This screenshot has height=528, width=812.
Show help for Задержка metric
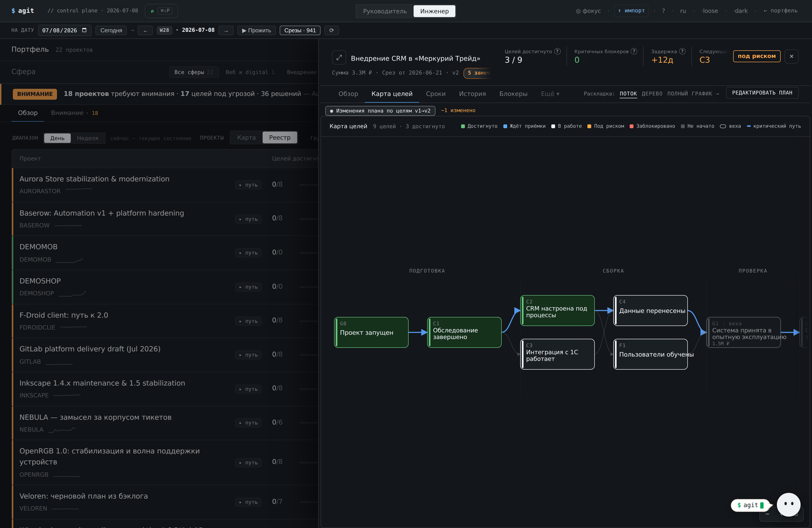(682, 51)
